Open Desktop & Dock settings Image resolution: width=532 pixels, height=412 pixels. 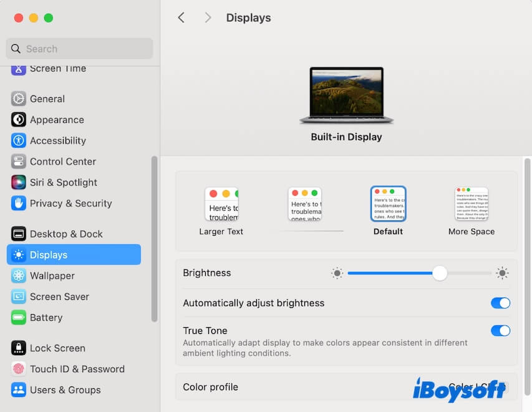(66, 234)
